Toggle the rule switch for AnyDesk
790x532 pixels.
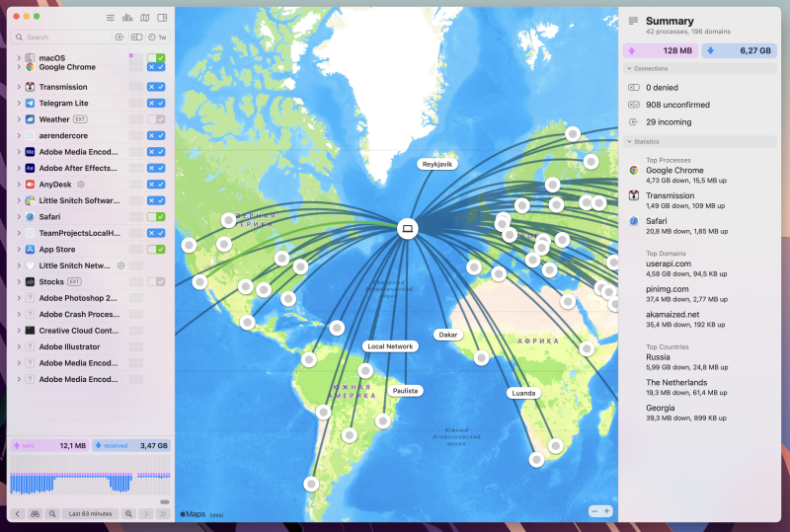tap(156, 185)
